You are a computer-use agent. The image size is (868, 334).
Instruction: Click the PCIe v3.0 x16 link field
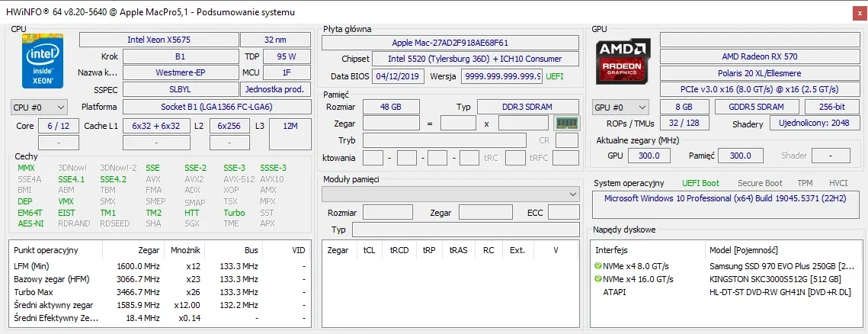760,89
